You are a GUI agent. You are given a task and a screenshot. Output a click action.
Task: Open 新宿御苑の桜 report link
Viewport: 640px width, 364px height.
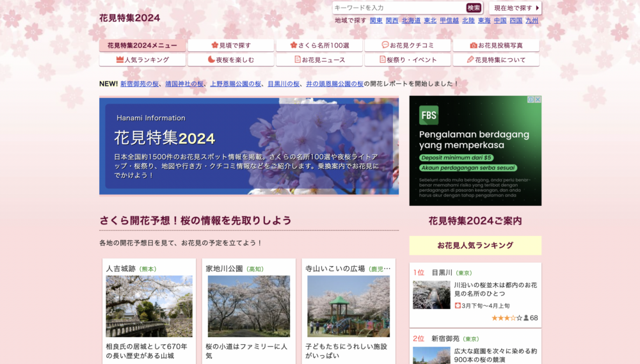click(x=139, y=84)
